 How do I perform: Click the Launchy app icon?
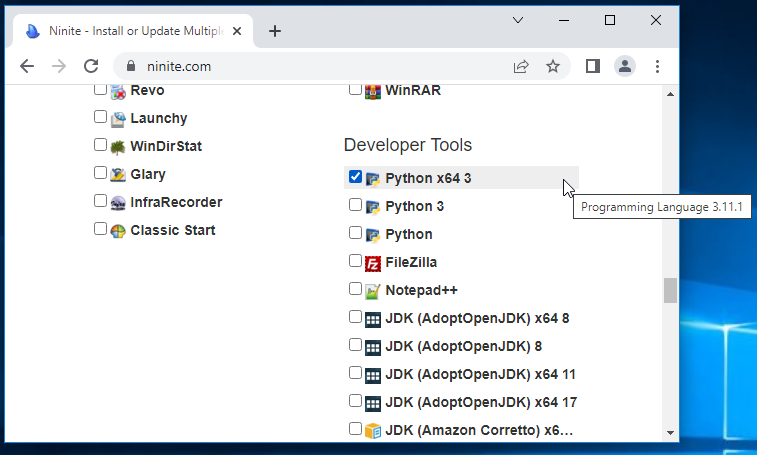118,119
